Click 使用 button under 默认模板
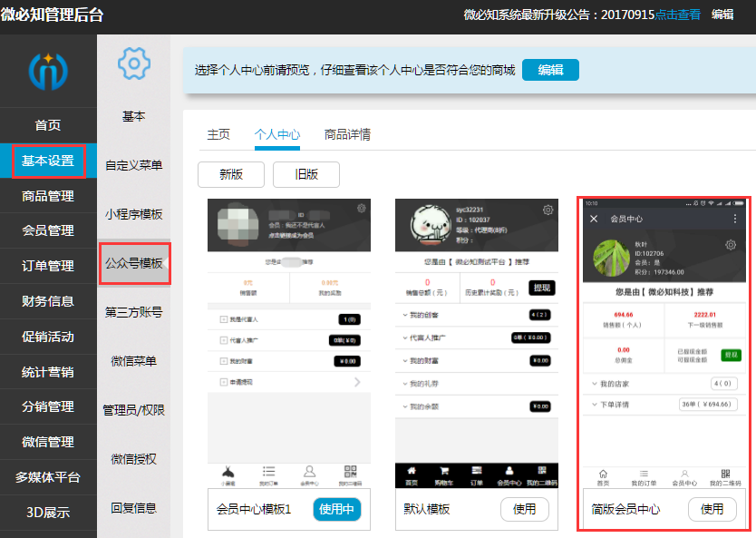 (525, 509)
